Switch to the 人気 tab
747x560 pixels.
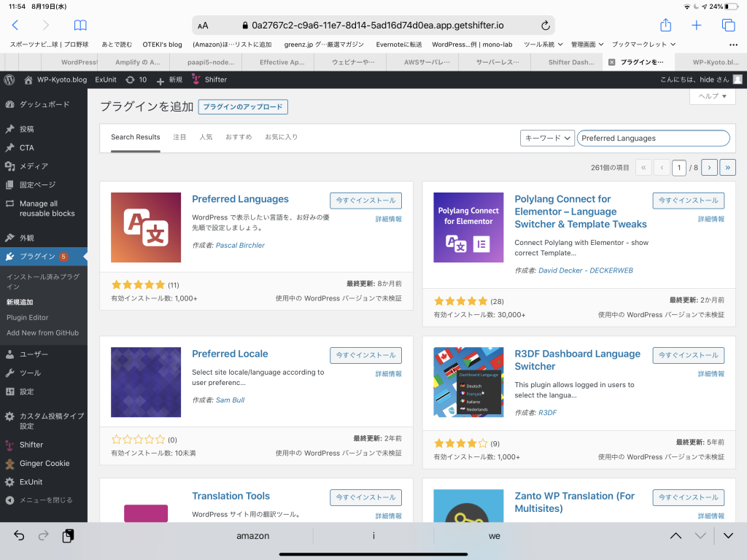click(206, 137)
